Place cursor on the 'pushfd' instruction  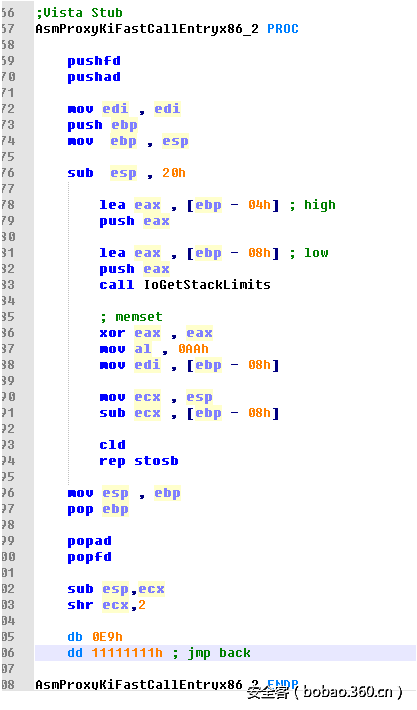click(x=94, y=61)
